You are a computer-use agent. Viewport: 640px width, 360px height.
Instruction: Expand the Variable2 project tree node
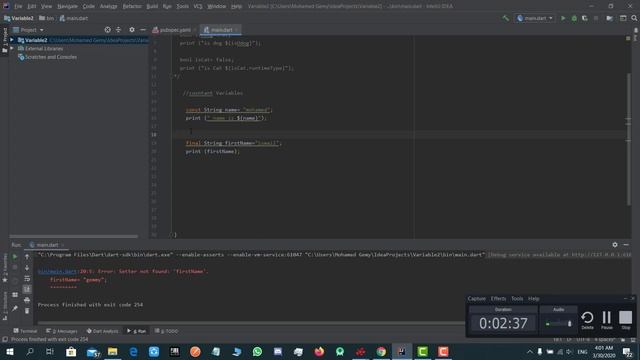(x=12, y=40)
